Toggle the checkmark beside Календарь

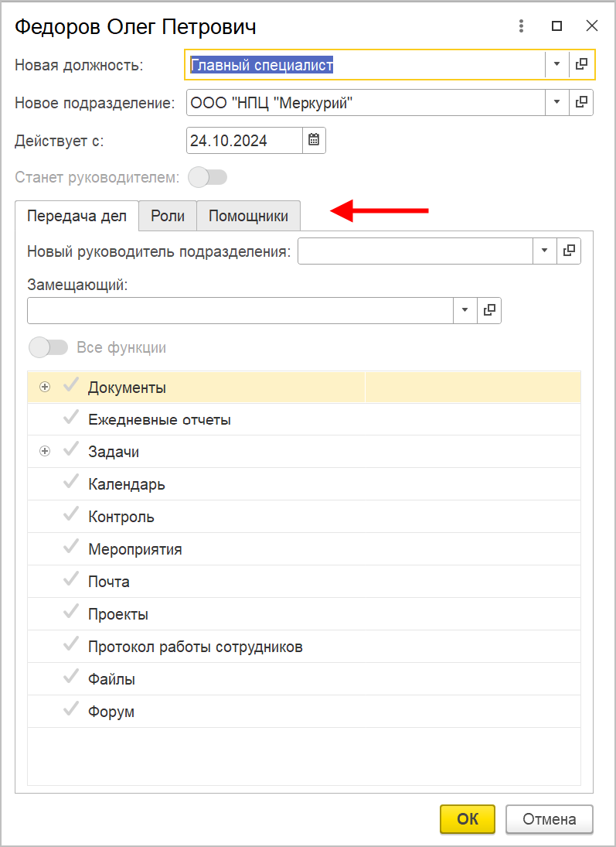(x=71, y=483)
